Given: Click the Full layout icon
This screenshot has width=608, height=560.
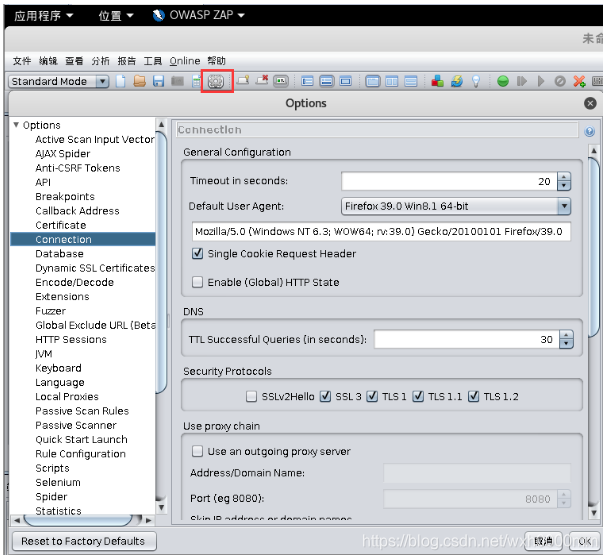Looking at the screenshot, I should [x=345, y=81].
